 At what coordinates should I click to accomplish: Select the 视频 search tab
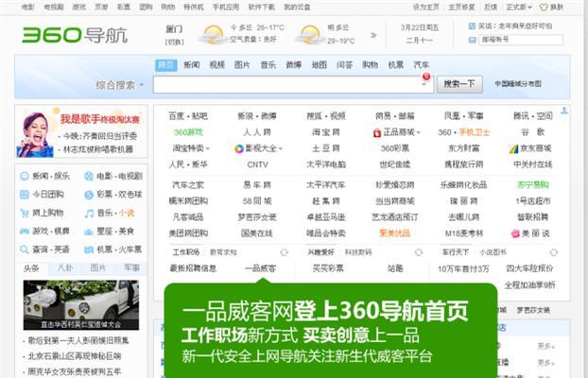[x=217, y=65]
